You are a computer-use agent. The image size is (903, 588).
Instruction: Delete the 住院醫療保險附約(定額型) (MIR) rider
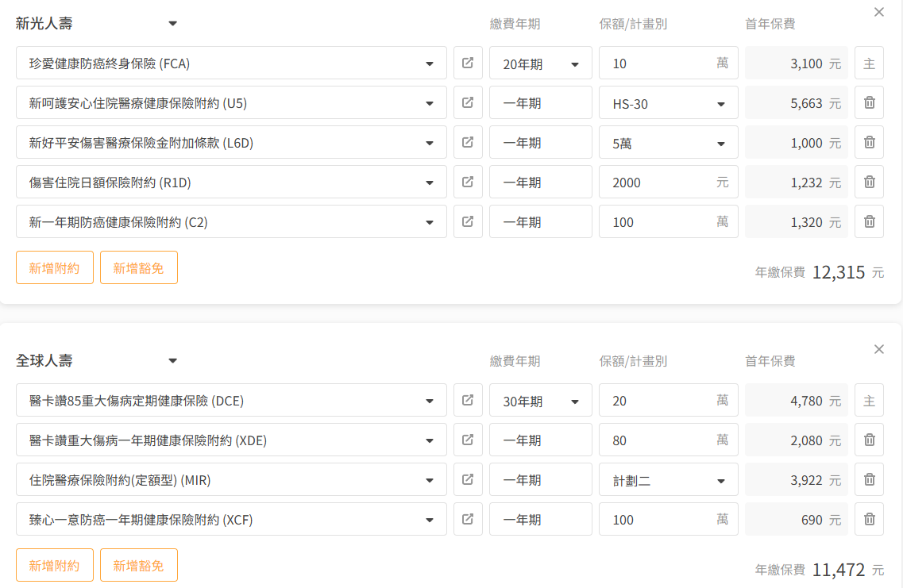click(869, 479)
